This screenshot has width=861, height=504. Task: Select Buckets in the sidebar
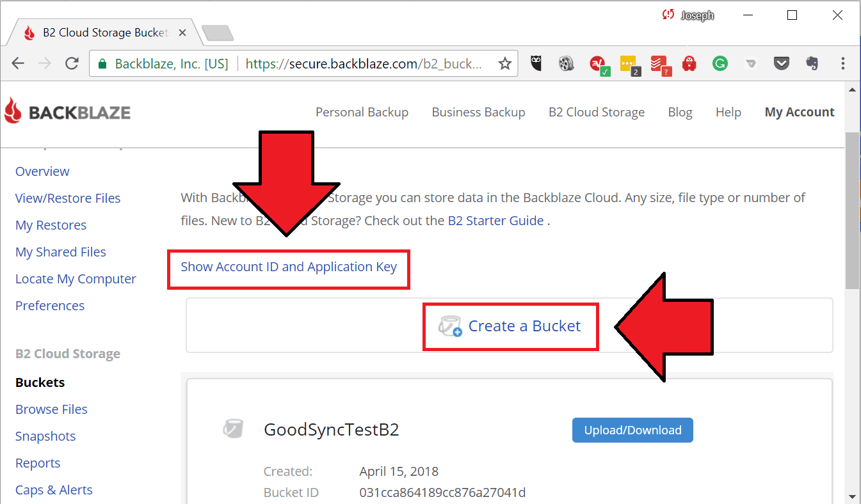40,382
